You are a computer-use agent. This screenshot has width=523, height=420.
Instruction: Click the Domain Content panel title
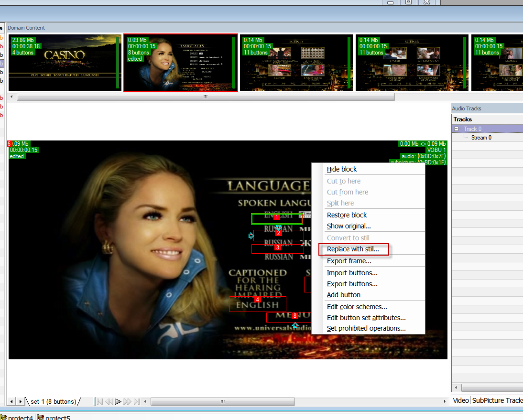tap(26, 28)
